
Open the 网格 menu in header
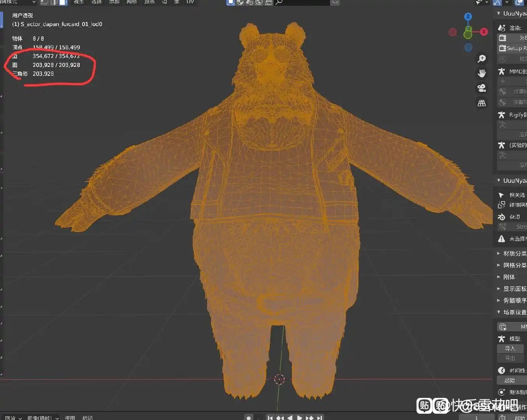(132, 2)
